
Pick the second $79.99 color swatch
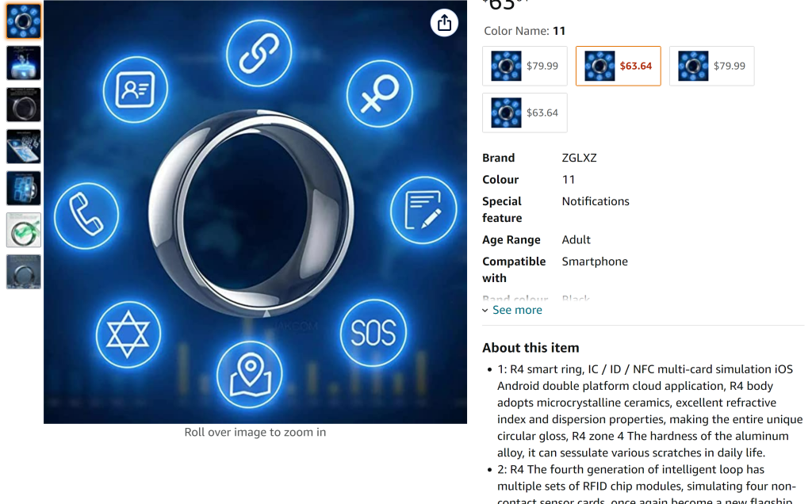pos(711,66)
